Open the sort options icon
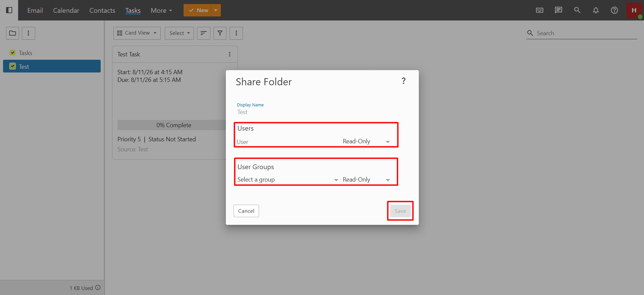Image resolution: width=644 pixels, height=295 pixels. tap(203, 33)
